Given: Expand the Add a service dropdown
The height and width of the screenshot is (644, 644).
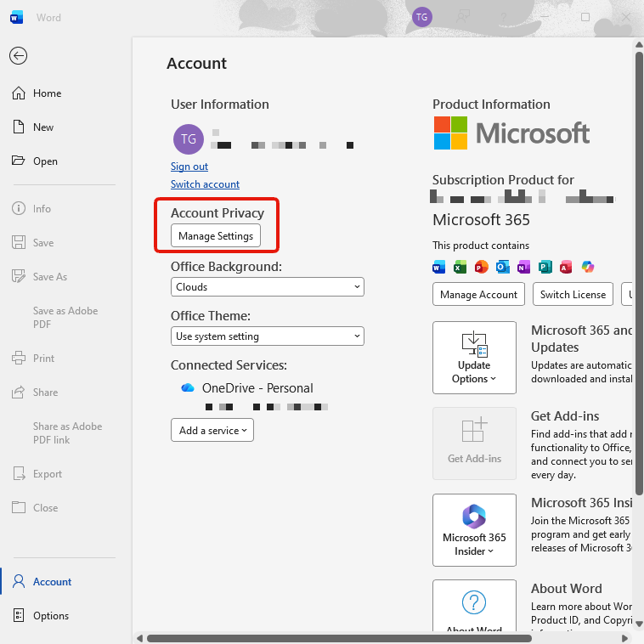Looking at the screenshot, I should pyautogui.click(x=212, y=430).
